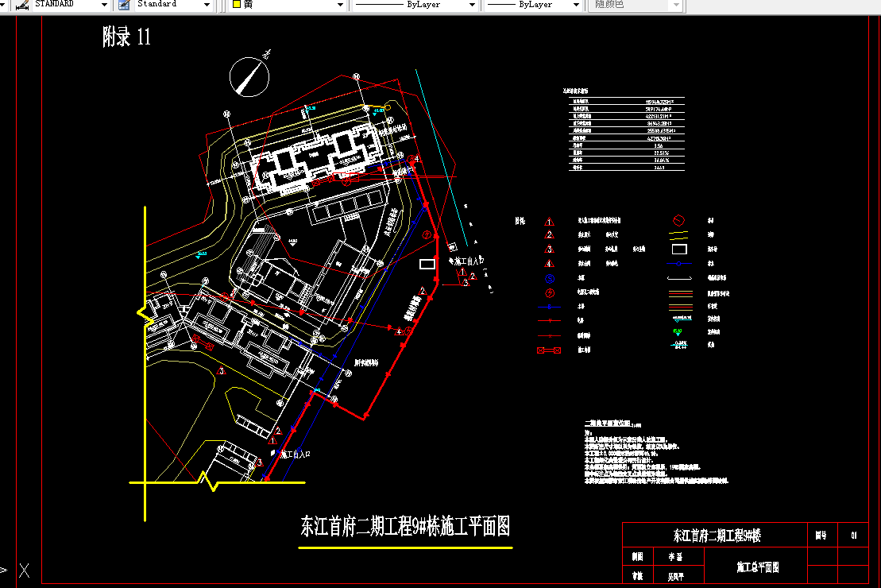Select the red diamond symbol in the legend
This screenshot has height=588, width=881.
678,219
